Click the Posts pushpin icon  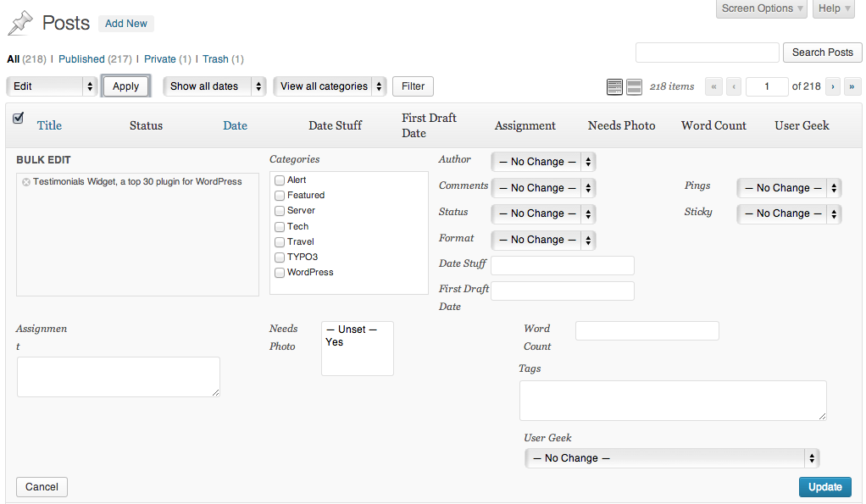tap(20, 23)
